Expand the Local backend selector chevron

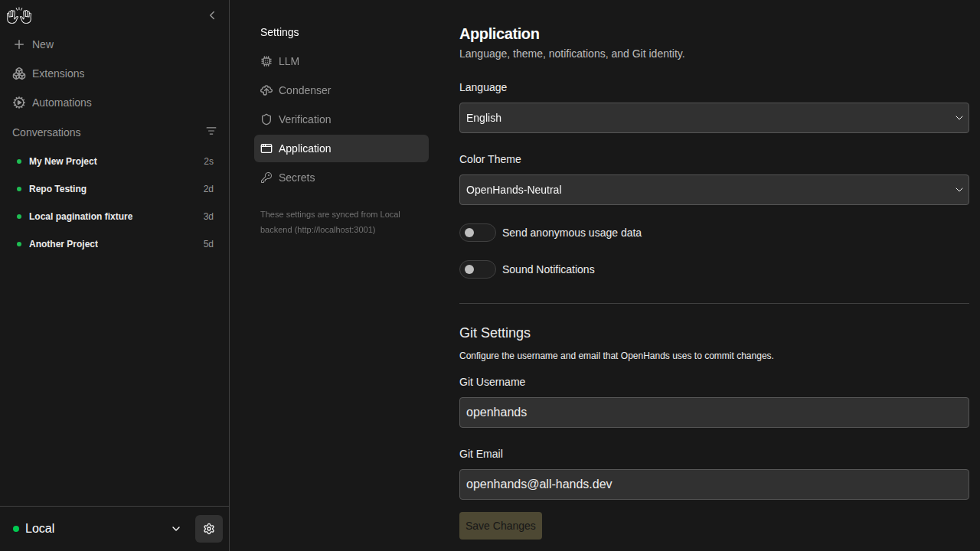(x=176, y=529)
